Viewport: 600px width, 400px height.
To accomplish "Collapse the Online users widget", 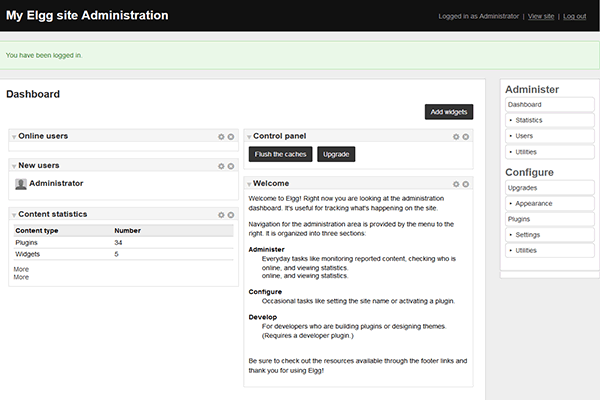I will pos(14,136).
